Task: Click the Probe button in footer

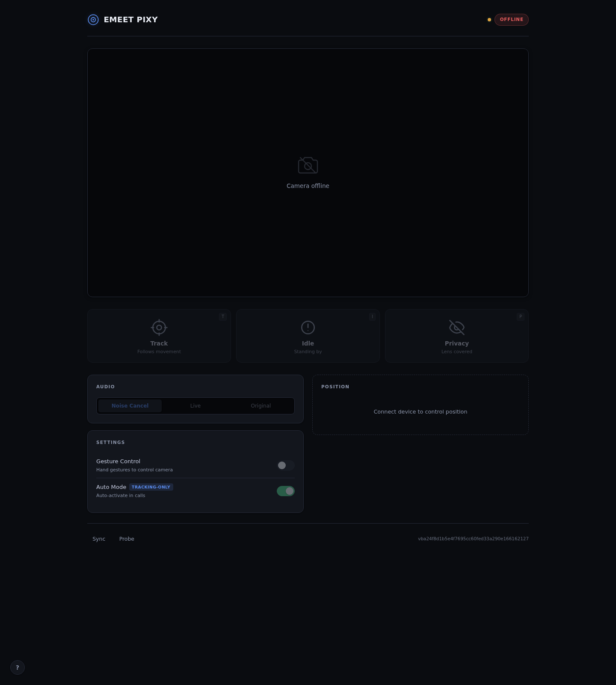Action: pyautogui.click(x=127, y=539)
